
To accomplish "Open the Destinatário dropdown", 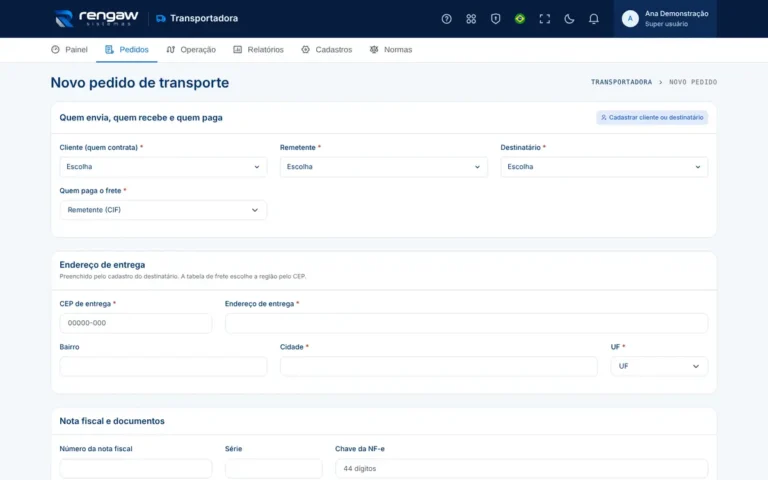I will (604, 167).
